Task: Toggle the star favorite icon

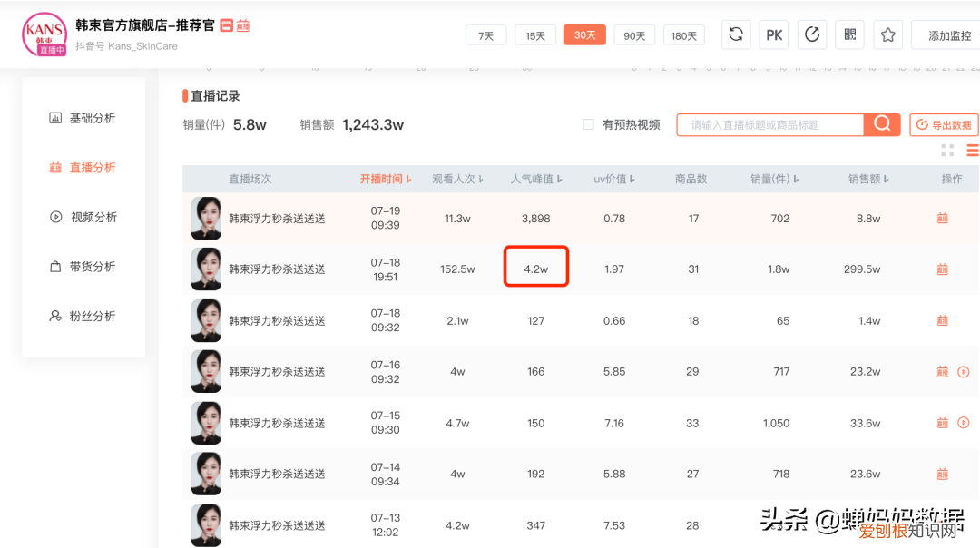Action: click(x=887, y=34)
